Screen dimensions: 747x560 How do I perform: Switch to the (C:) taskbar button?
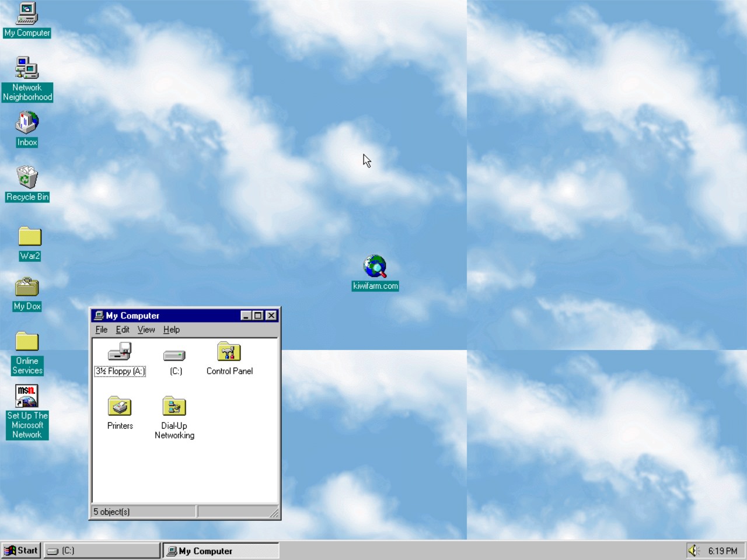click(102, 551)
